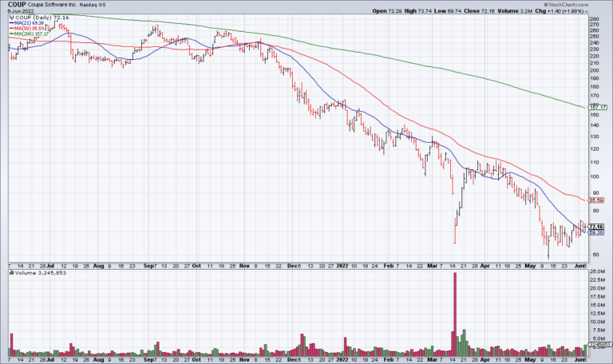Click the Close 72.16 value in header
Viewport: 613px width, 364px height.
pos(479,11)
